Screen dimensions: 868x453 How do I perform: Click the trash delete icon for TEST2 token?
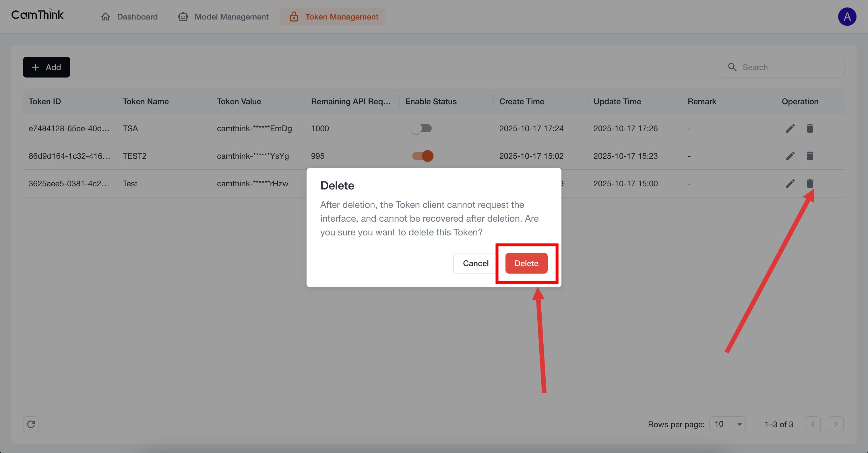(x=810, y=156)
